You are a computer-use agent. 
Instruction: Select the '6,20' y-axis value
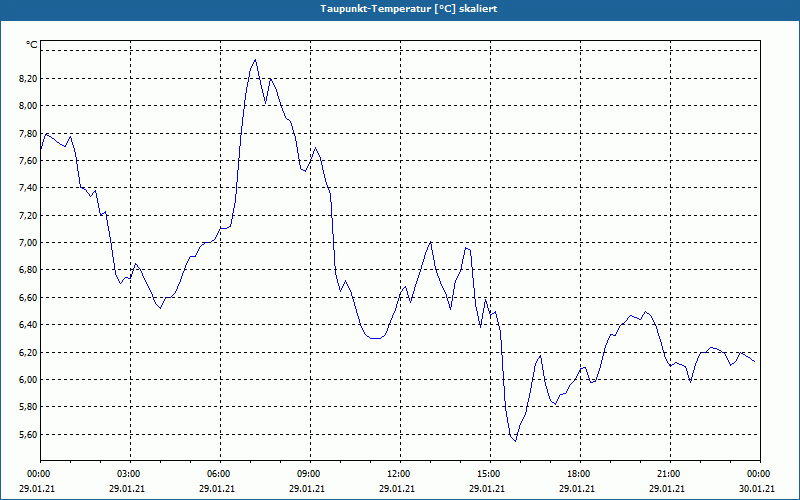28,352
